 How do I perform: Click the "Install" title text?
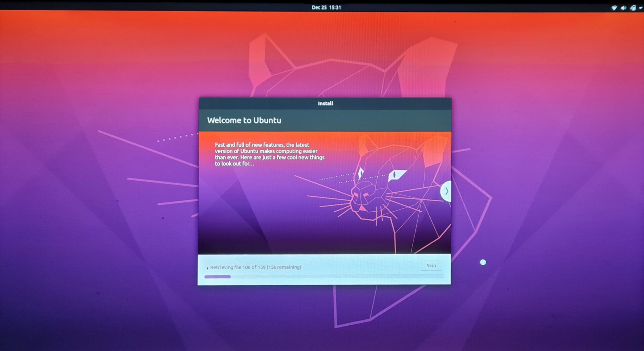click(x=325, y=103)
